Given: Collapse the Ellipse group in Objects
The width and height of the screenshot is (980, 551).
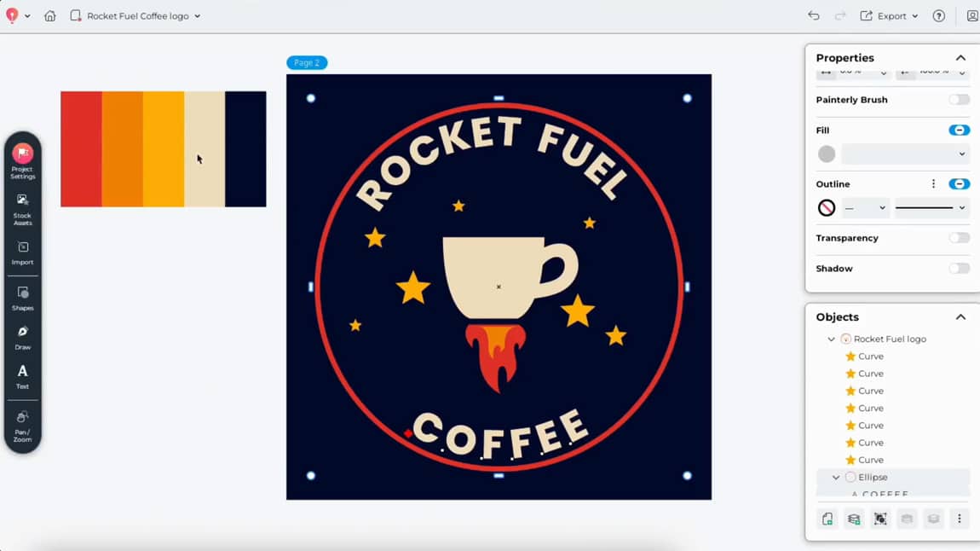Looking at the screenshot, I should click(836, 478).
